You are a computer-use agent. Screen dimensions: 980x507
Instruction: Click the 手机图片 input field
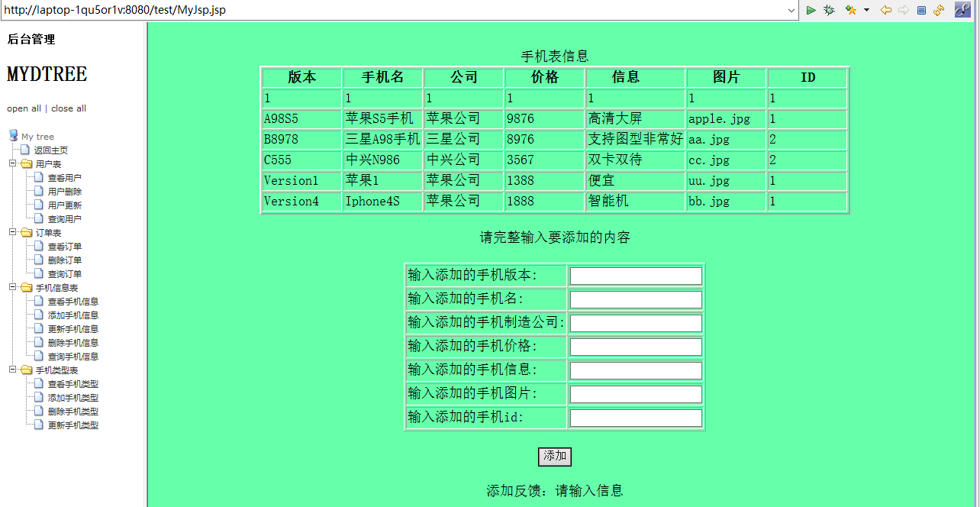click(636, 394)
